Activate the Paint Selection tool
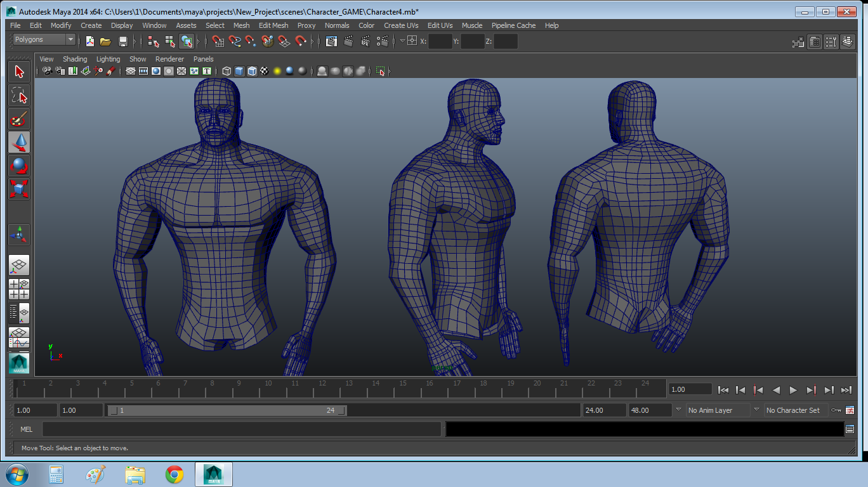The width and height of the screenshot is (868, 487). tap(19, 119)
